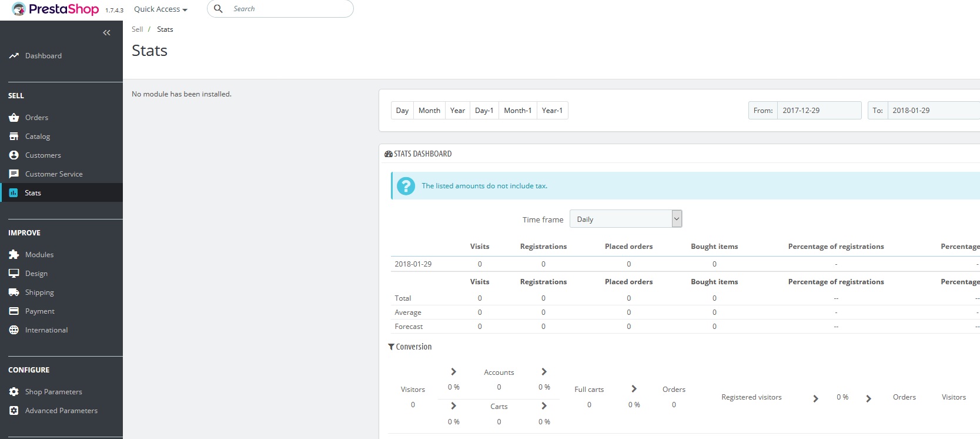980x439 pixels.
Task: Open Advanced Parameters in the sidebar
Action: coord(61,411)
